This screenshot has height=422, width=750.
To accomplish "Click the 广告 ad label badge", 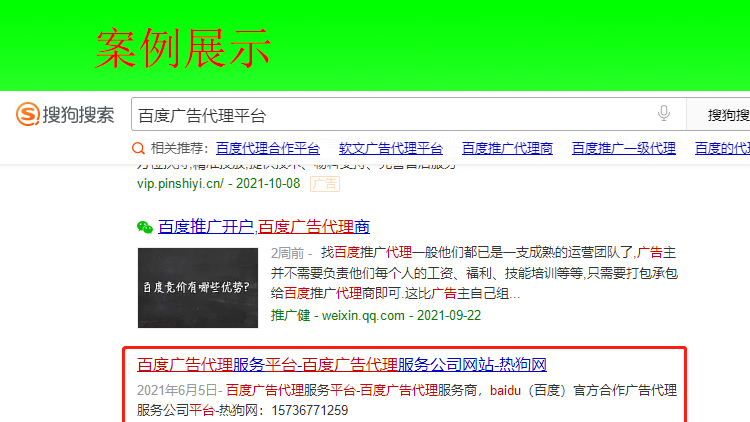I will (x=325, y=184).
